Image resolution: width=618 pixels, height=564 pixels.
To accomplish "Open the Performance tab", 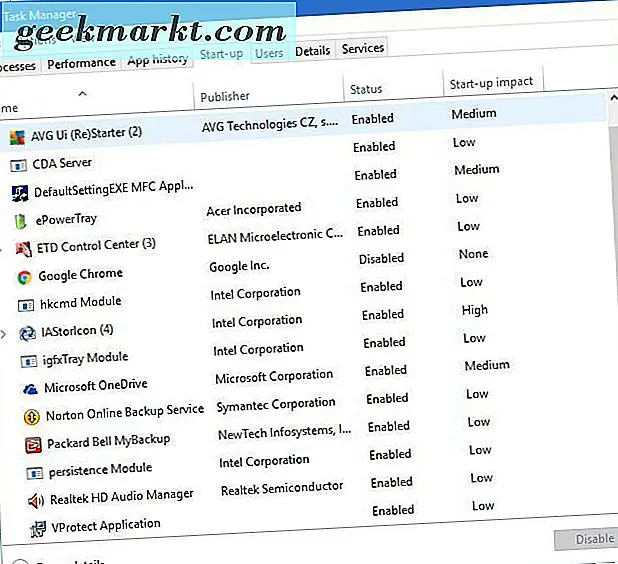I will pos(81,62).
